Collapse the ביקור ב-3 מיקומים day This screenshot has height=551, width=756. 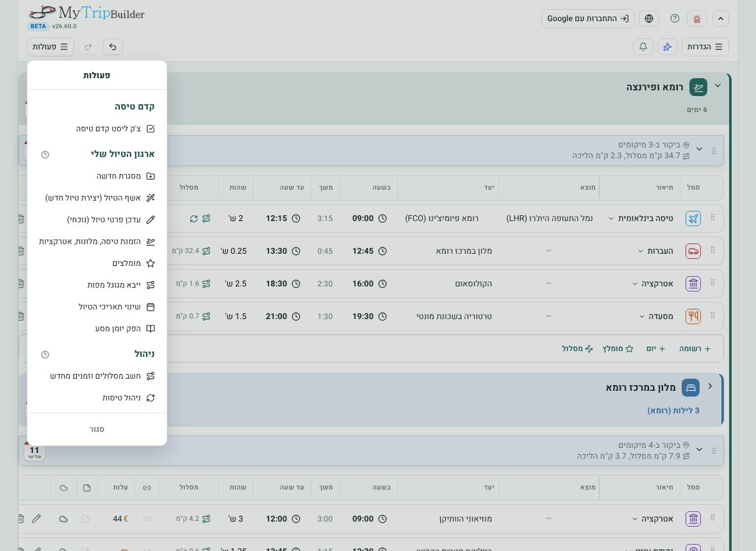699,149
